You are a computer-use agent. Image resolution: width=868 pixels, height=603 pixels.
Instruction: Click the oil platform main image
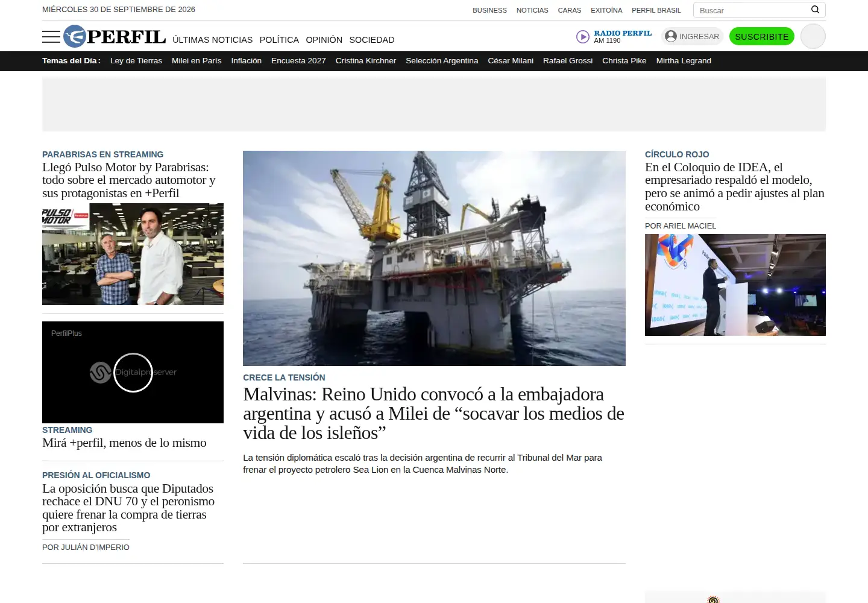pyautogui.click(x=434, y=258)
